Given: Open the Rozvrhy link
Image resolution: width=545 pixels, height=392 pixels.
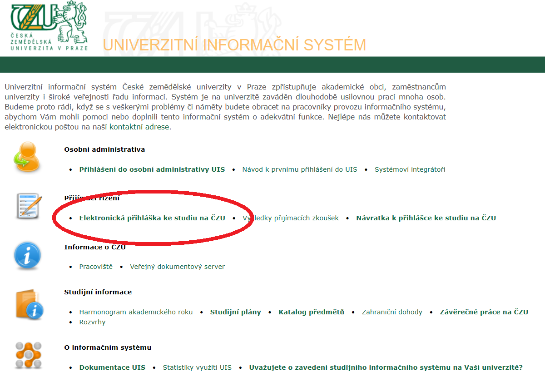Looking at the screenshot, I should point(92,322).
